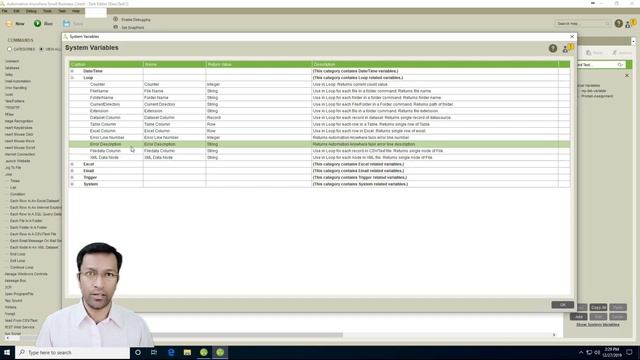Expand the System category
This screenshot has width=640, height=360.
pyautogui.click(x=72, y=184)
